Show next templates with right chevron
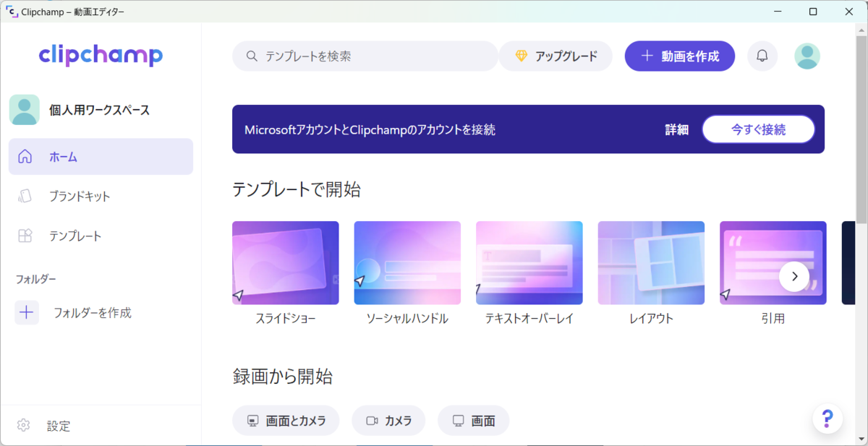Viewport: 868px width, 446px height. point(794,276)
